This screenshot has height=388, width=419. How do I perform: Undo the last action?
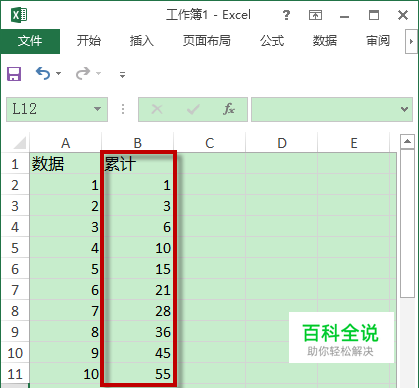pos(43,73)
